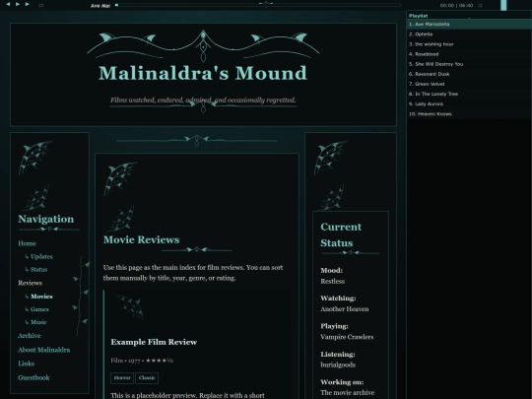This screenshot has width=532, height=399.
Task: Click the Classic genre tag
Action: tap(147, 378)
